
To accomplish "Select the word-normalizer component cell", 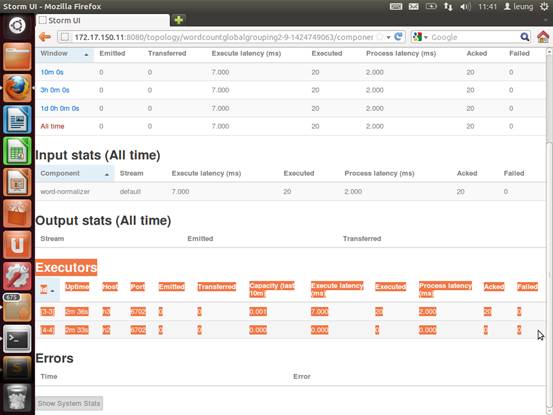I will [x=65, y=192].
